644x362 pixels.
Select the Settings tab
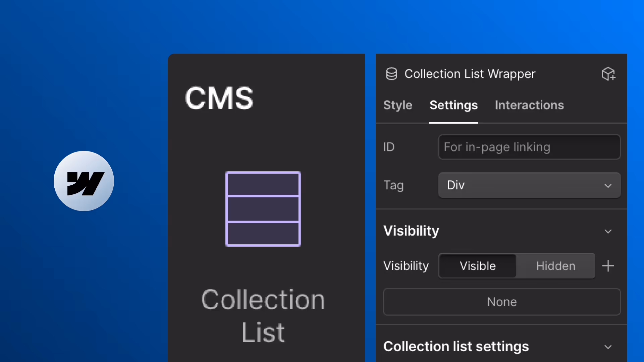pyautogui.click(x=453, y=105)
